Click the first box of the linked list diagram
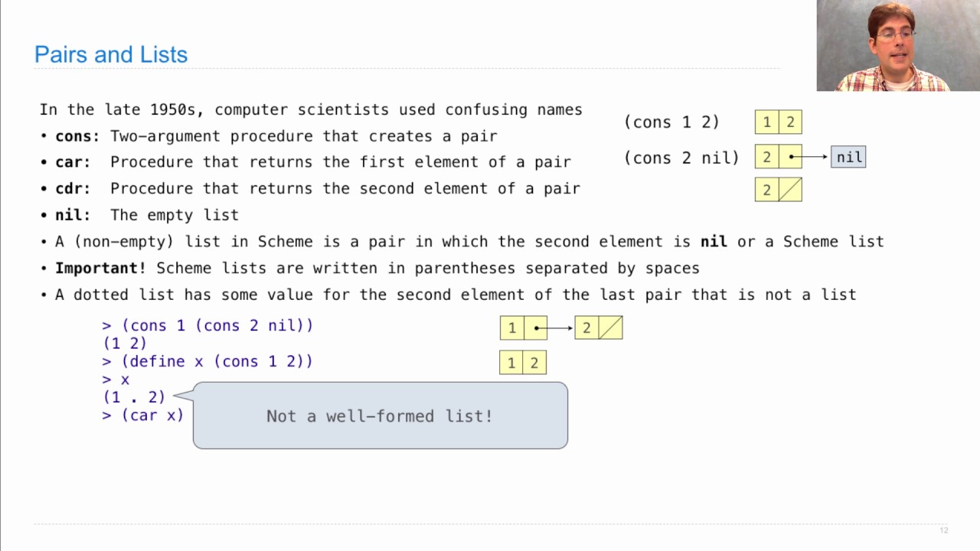This screenshot has height=551, width=980. (524, 328)
